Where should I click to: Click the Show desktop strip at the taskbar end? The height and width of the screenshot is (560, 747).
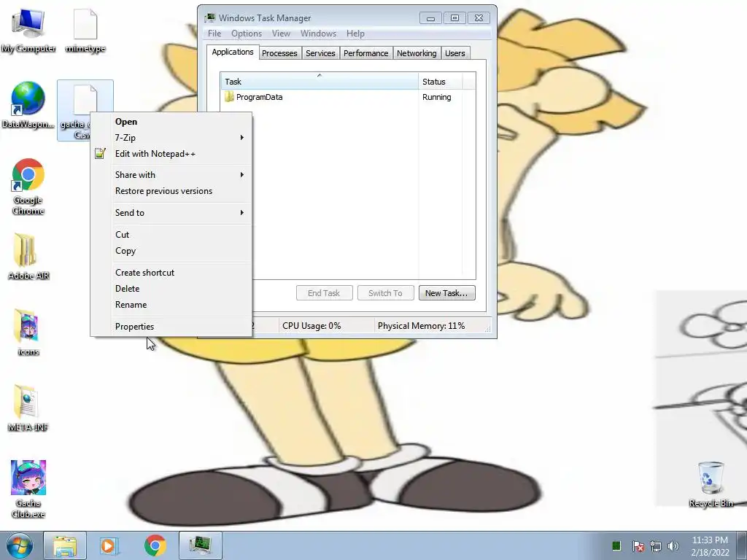click(x=743, y=545)
